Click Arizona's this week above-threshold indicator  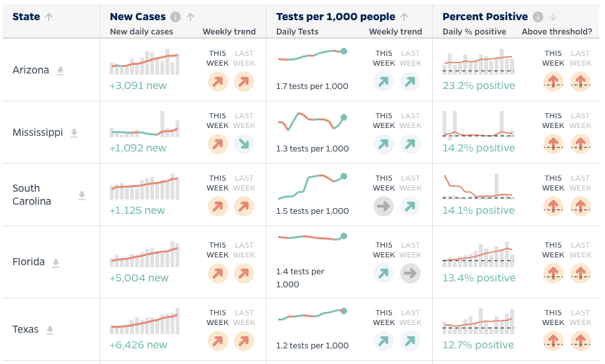pyautogui.click(x=553, y=81)
